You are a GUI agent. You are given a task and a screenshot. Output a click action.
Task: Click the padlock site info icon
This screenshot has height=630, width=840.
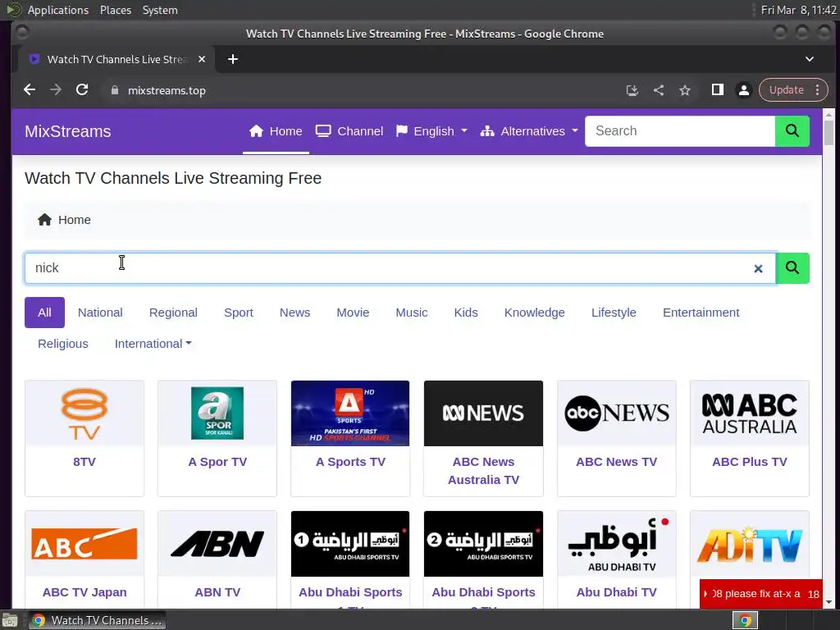[x=114, y=90]
